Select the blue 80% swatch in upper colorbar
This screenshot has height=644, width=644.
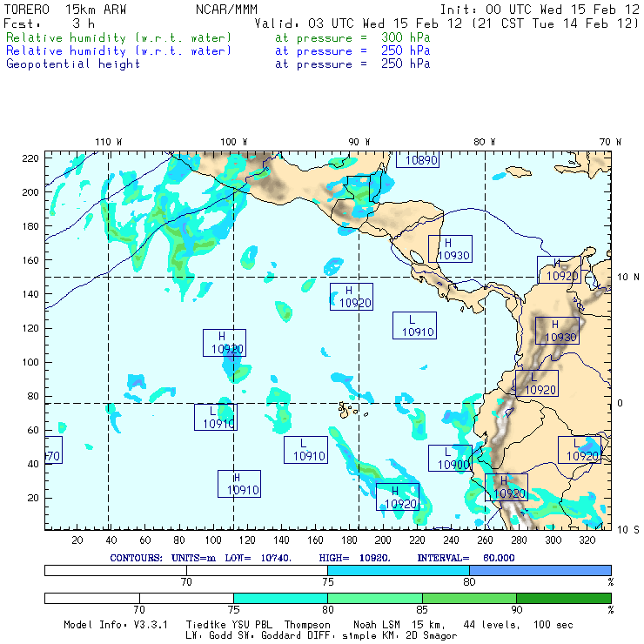(x=540, y=569)
